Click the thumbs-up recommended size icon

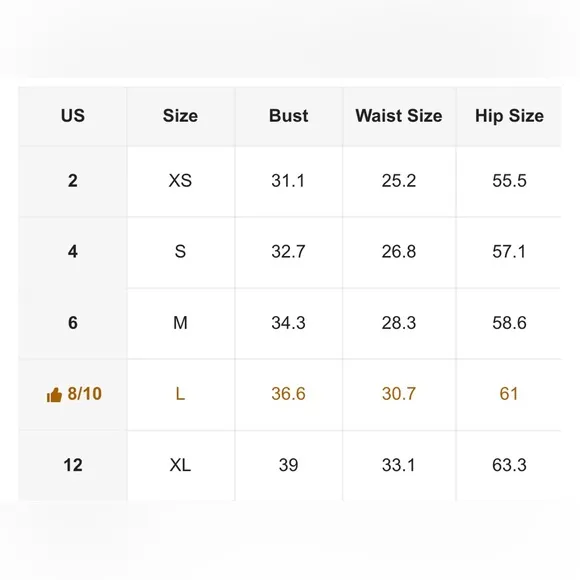pos(54,395)
